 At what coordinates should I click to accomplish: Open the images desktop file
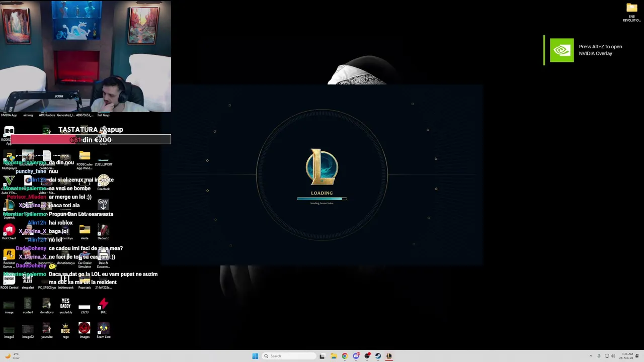click(85, 330)
